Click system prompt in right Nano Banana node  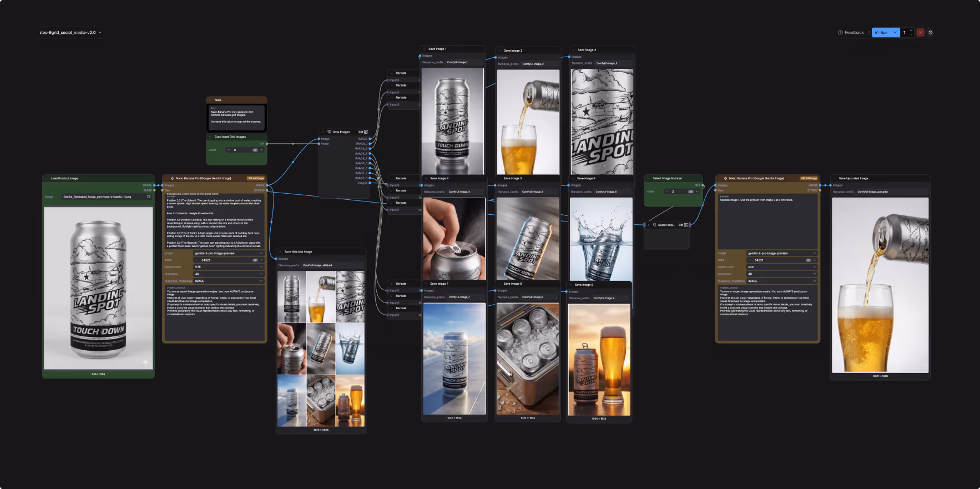point(767,312)
